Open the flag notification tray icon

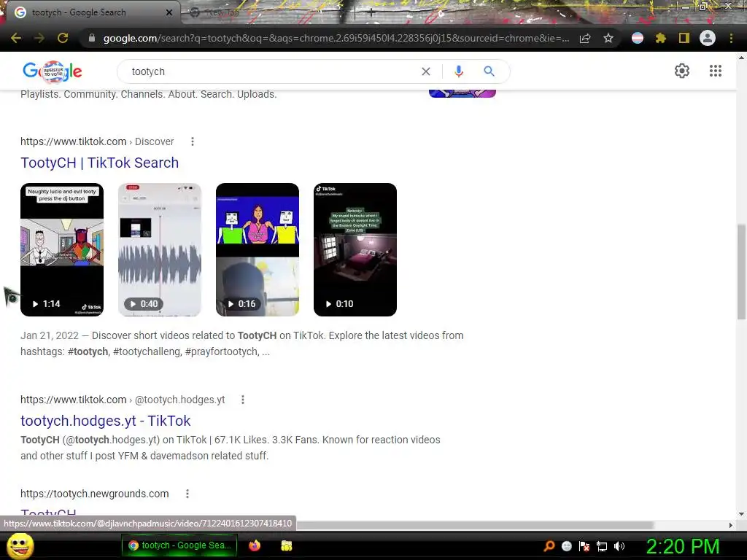pyautogui.click(x=584, y=546)
